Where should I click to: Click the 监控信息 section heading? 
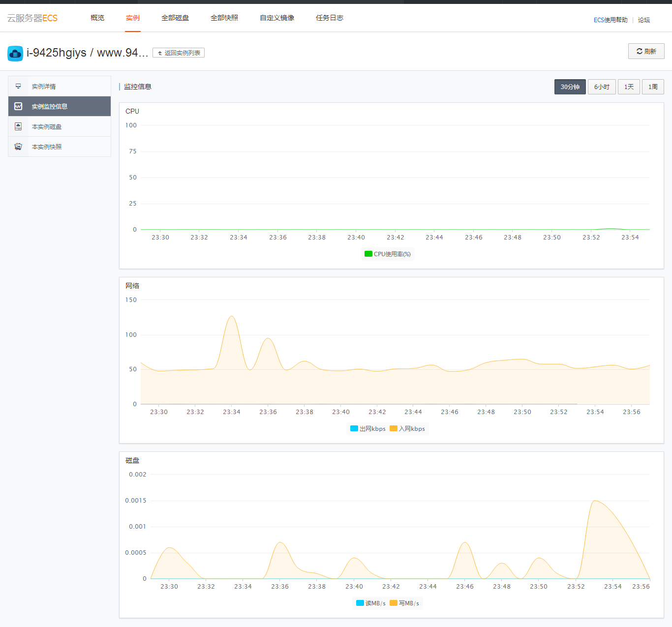tap(138, 87)
